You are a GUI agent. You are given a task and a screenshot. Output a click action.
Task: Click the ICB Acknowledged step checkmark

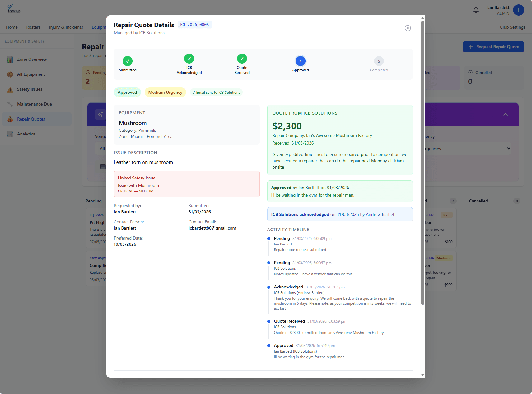point(189,59)
